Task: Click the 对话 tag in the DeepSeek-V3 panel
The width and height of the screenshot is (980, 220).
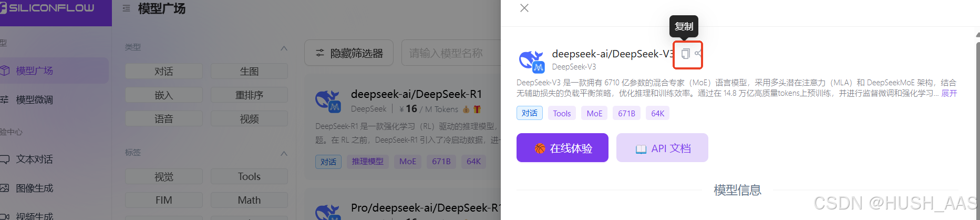Action: tap(530, 113)
